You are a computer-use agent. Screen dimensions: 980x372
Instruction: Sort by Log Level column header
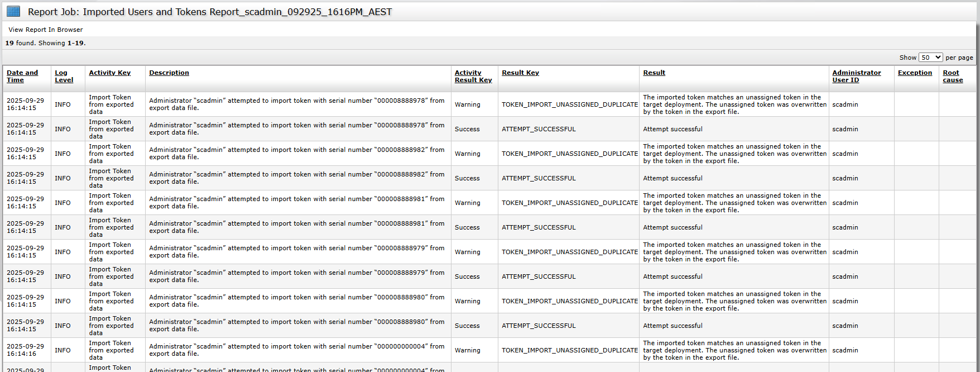64,76
